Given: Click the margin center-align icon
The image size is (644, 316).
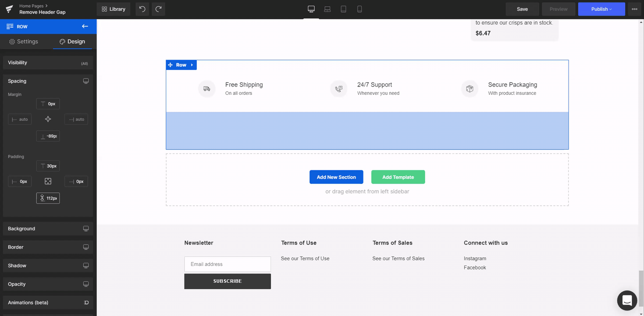Looking at the screenshot, I should (48, 119).
